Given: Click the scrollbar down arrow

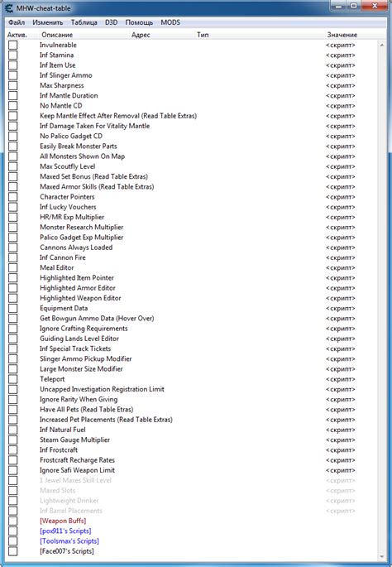Looking at the screenshot, I should click(382, 556).
